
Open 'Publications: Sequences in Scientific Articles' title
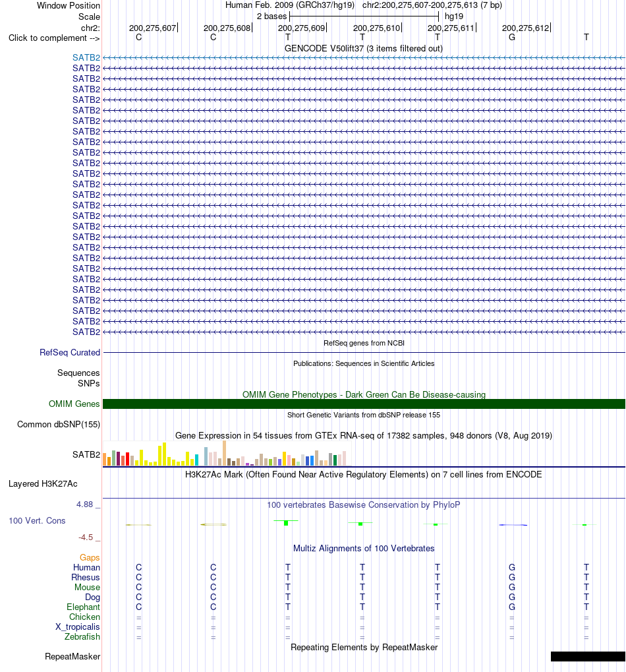tap(364, 363)
